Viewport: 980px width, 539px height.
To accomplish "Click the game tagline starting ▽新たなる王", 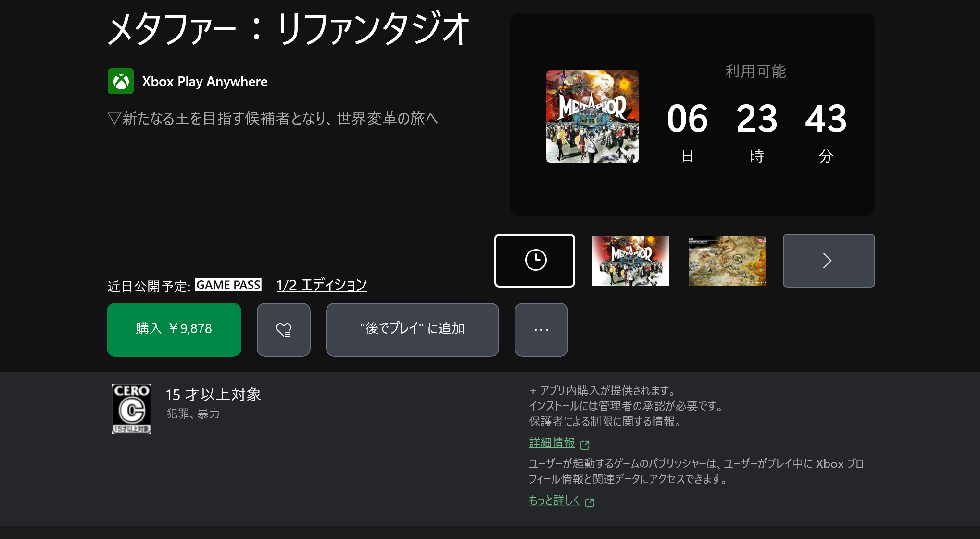I will coord(273,118).
